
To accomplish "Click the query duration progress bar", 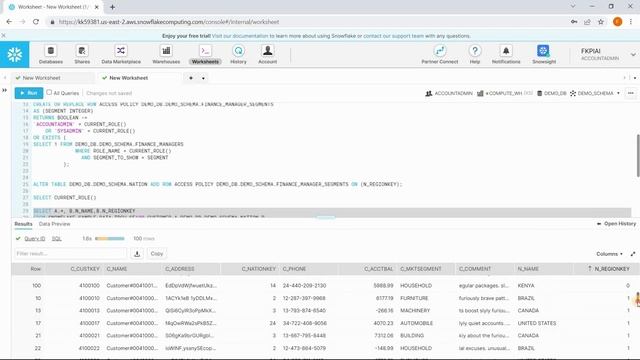I will (109, 239).
